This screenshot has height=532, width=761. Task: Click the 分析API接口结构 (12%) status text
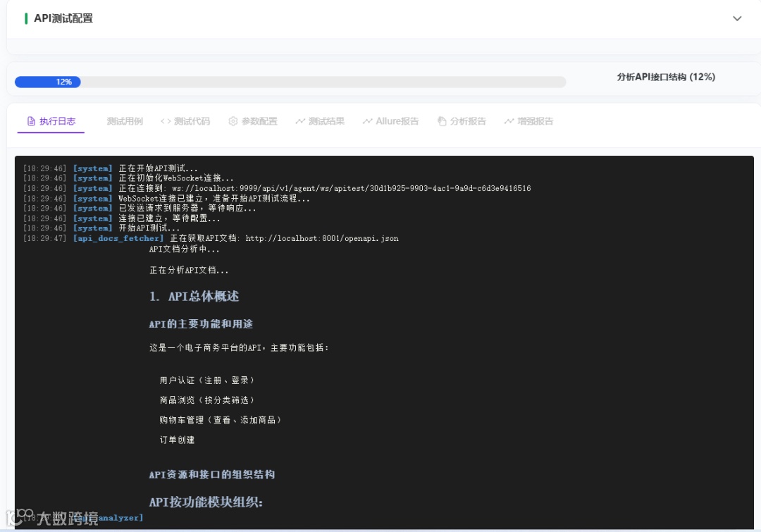click(x=666, y=78)
